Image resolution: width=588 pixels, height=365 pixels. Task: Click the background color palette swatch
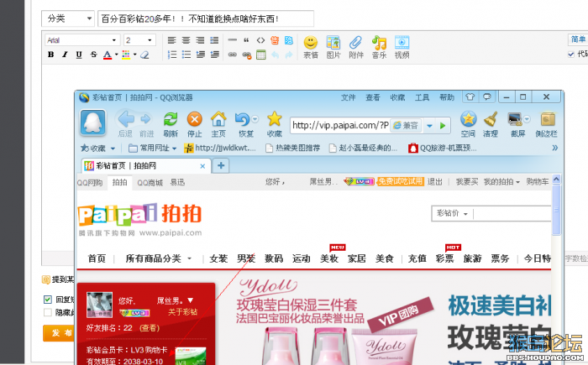[126, 55]
